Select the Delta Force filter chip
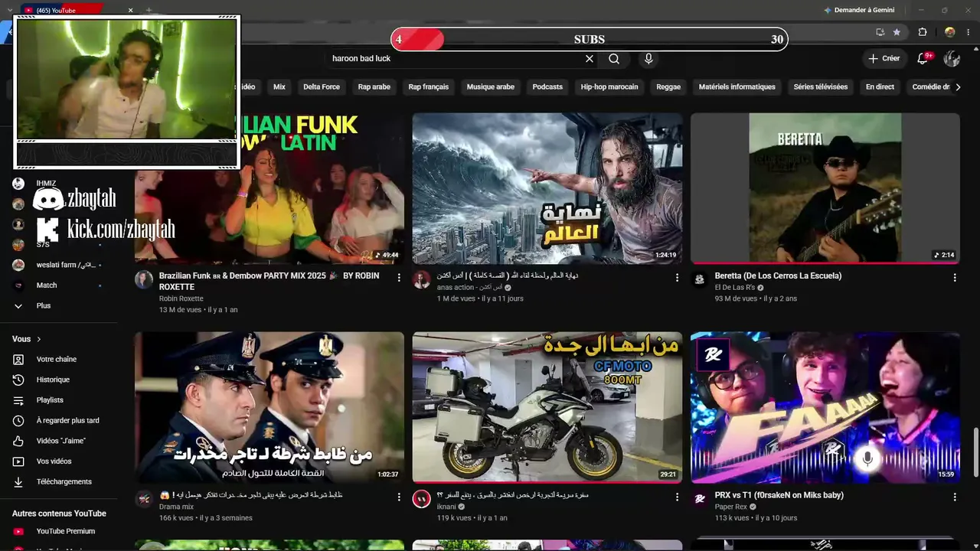The height and width of the screenshot is (551, 980). coord(322,87)
